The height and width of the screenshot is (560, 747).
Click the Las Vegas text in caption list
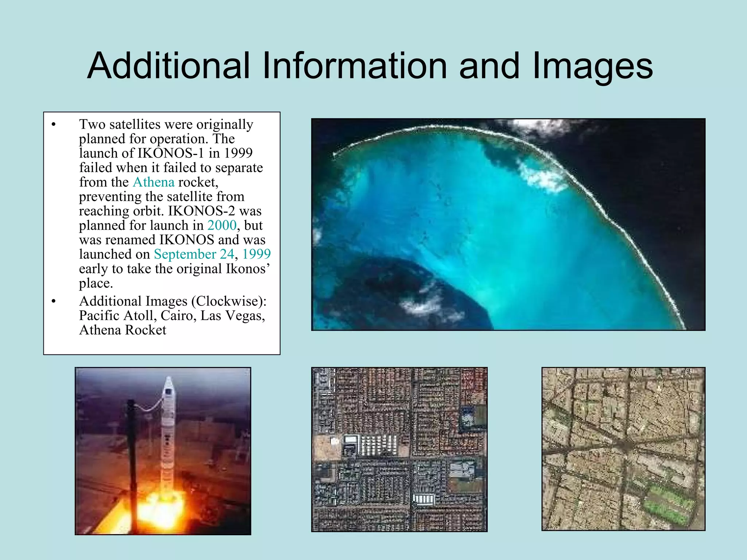click(x=232, y=316)
